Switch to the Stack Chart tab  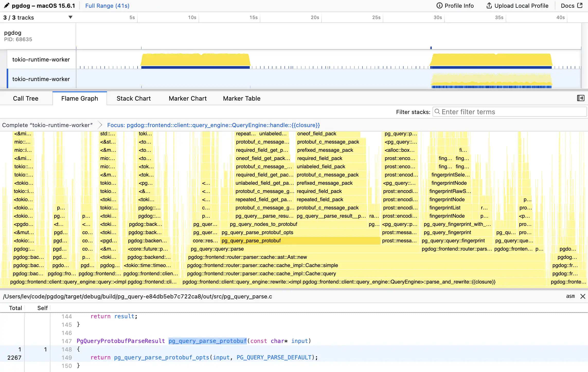(133, 99)
